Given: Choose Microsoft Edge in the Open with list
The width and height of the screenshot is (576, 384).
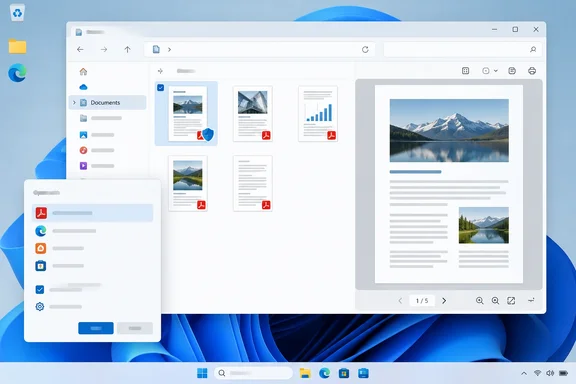Looking at the screenshot, I should coord(93,231).
